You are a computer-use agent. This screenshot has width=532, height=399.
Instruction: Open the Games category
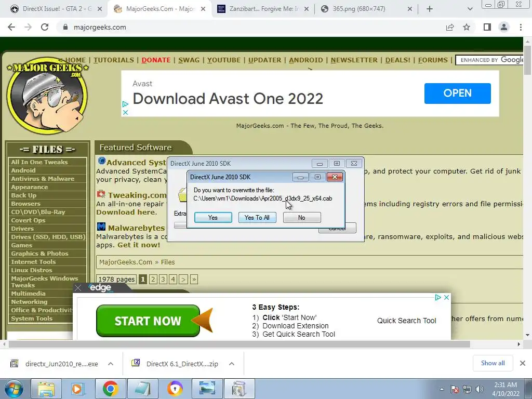pyautogui.click(x=22, y=245)
